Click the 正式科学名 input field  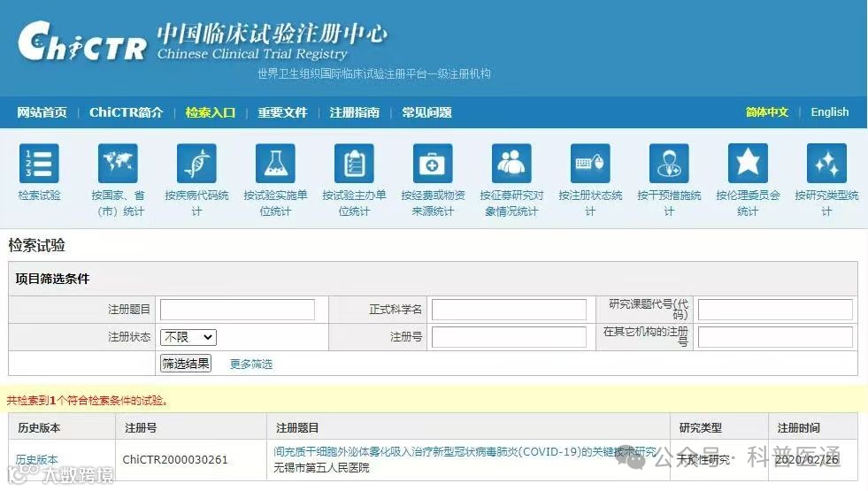click(509, 310)
